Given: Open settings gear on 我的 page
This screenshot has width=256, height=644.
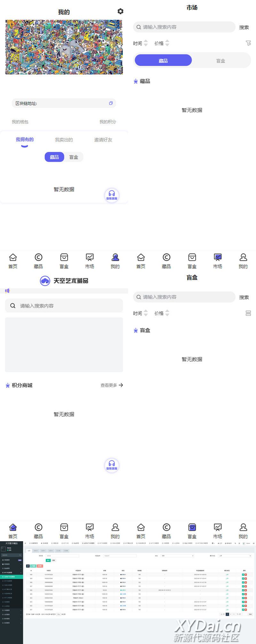Looking at the screenshot, I should tap(120, 12).
